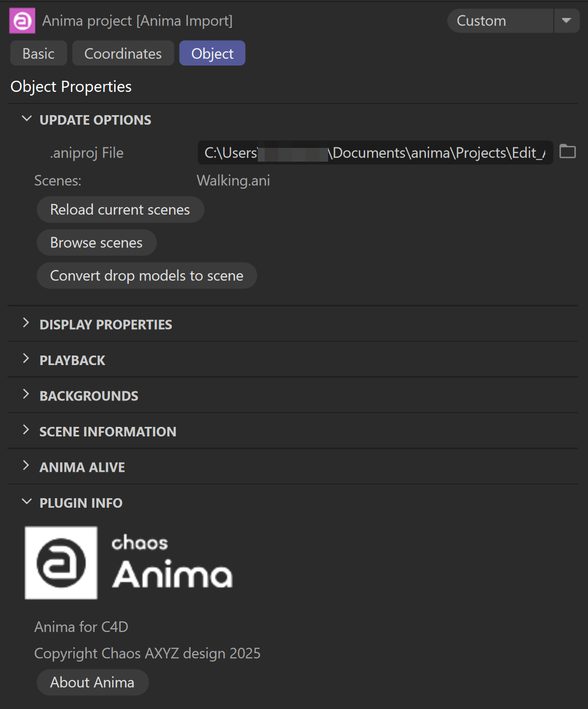Click Reload current scenes button
The image size is (588, 709).
[x=120, y=210]
